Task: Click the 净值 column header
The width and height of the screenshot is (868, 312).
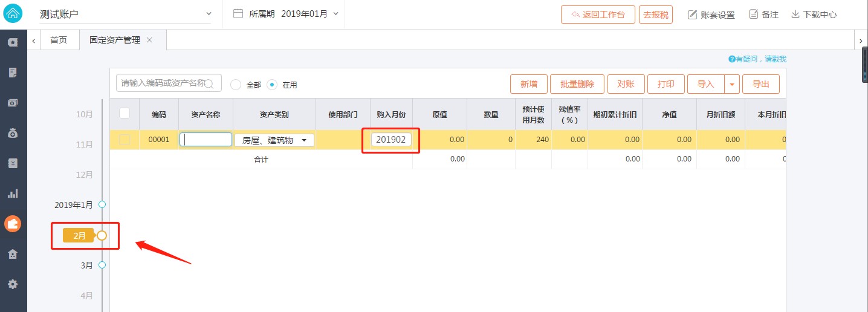Action: point(669,114)
